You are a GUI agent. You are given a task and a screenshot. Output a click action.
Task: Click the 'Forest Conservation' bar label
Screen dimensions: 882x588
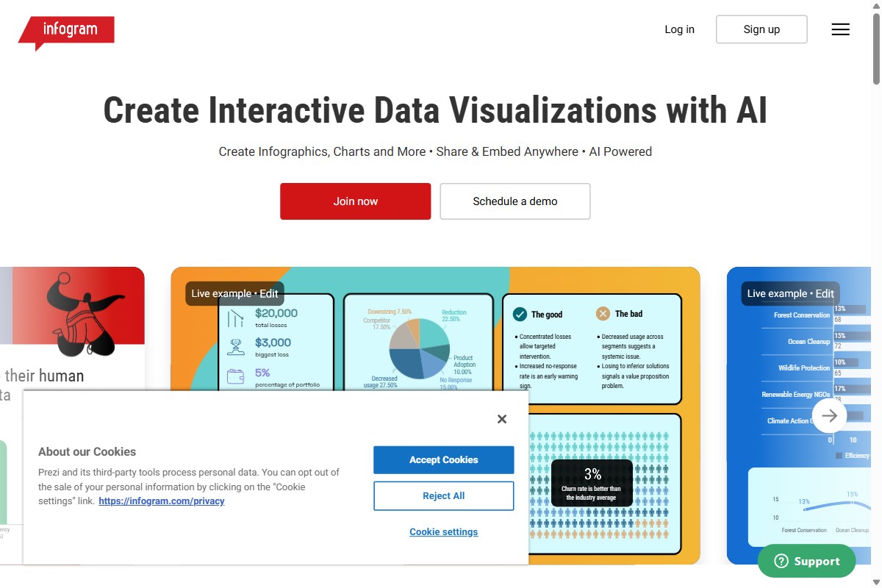coord(802,315)
